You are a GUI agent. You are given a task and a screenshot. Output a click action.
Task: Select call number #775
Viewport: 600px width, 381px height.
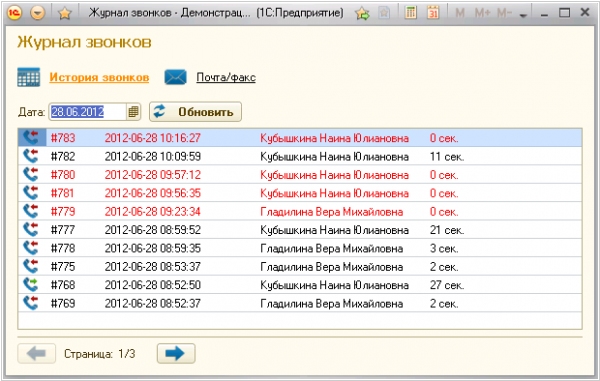[63, 266]
